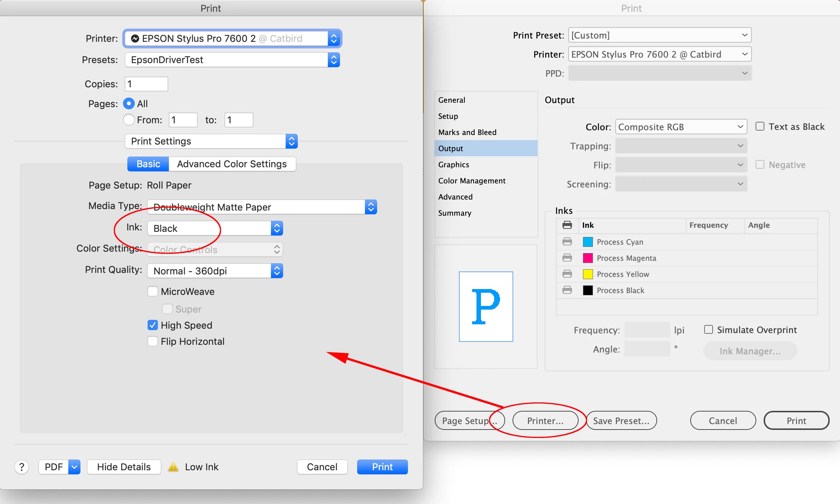Uncheck the High Speed option
The height and width of the screenshot is (504, 840).
coord(153,325)
